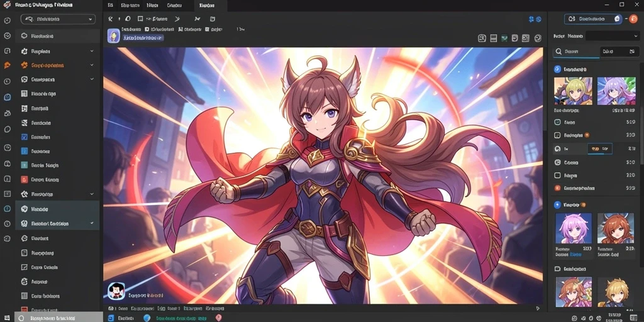Click the blue-outlined button at top right header
Viewport: 644px width, 322px height.
tap(592, 19)
